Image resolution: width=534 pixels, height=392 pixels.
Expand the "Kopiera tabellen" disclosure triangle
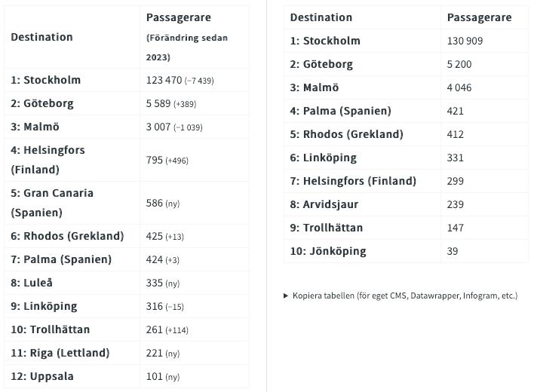click(x=286, y=296)
